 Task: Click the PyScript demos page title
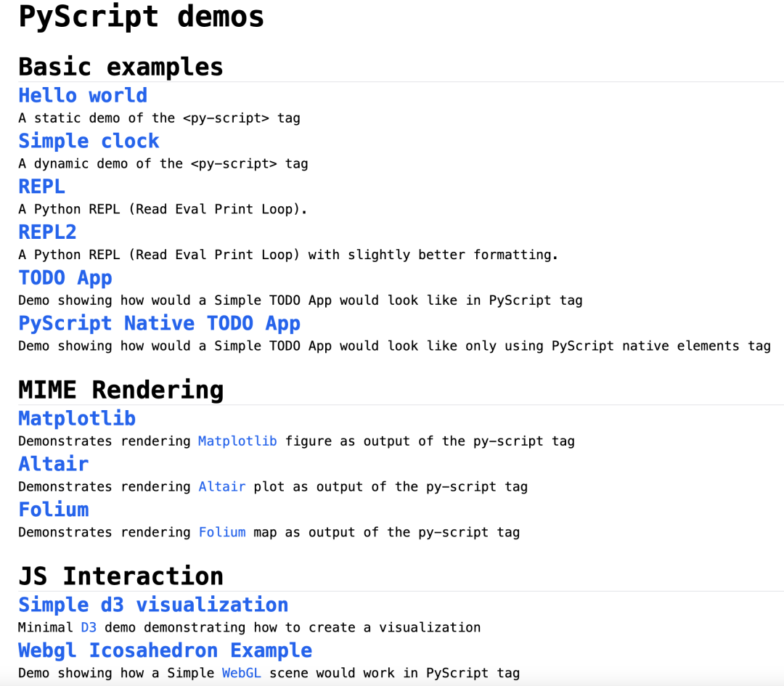point(142,17)
